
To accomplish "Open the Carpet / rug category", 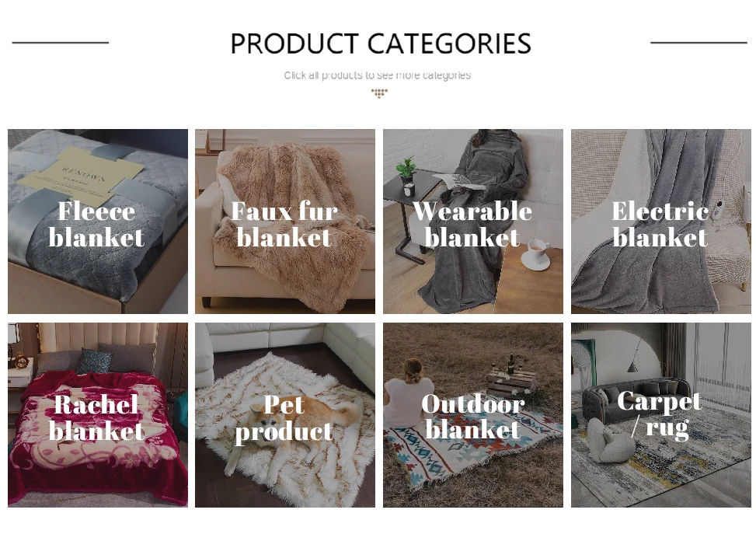I will (661, 415).
